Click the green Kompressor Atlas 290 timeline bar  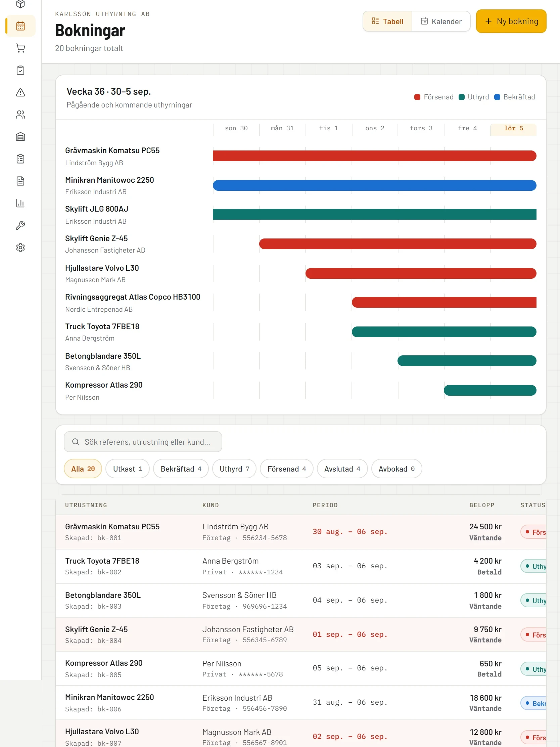(x=490, y=390)
